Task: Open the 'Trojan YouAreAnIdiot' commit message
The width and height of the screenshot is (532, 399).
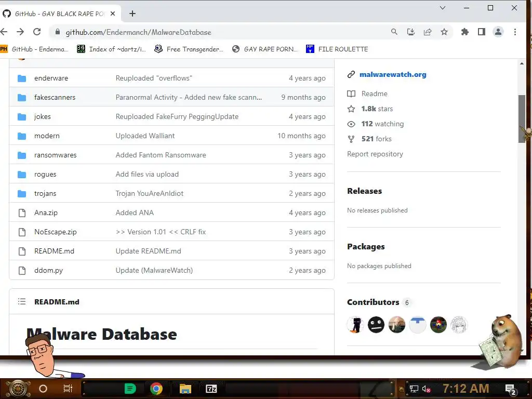Action: coord(149,193)
